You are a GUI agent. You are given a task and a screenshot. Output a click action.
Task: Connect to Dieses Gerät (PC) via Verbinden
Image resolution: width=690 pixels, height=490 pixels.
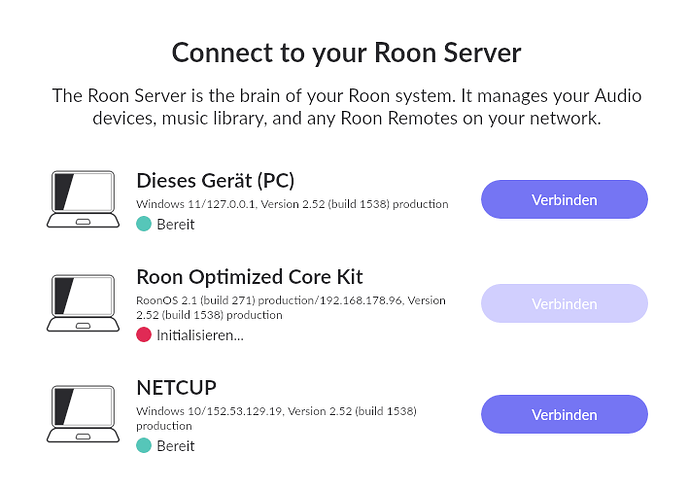(x=564, y=199)
